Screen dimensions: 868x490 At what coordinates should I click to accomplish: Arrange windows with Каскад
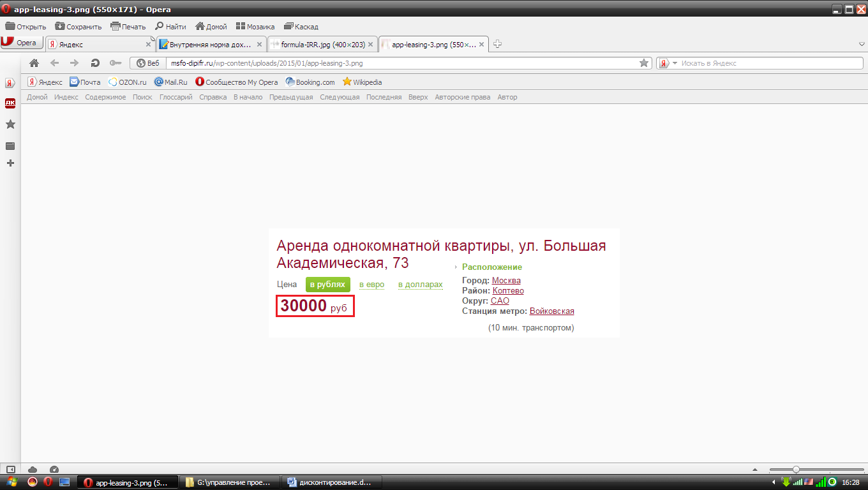pos(301,27)
